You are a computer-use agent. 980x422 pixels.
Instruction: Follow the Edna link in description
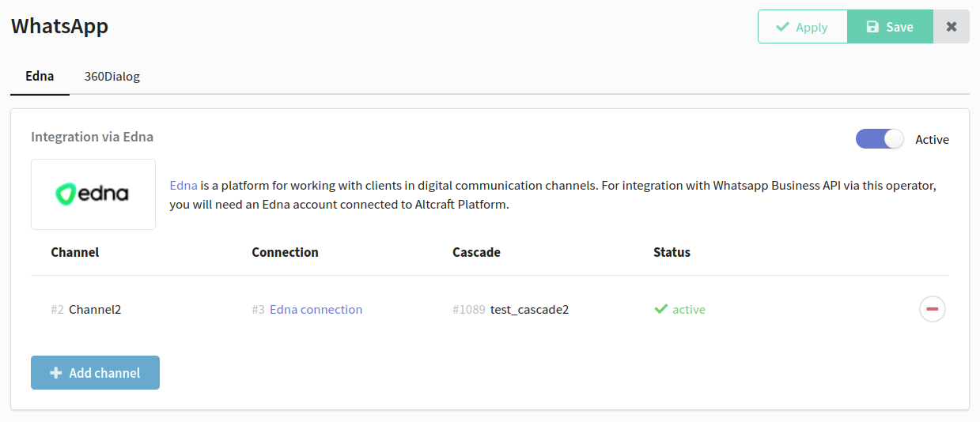pos(184,186)
